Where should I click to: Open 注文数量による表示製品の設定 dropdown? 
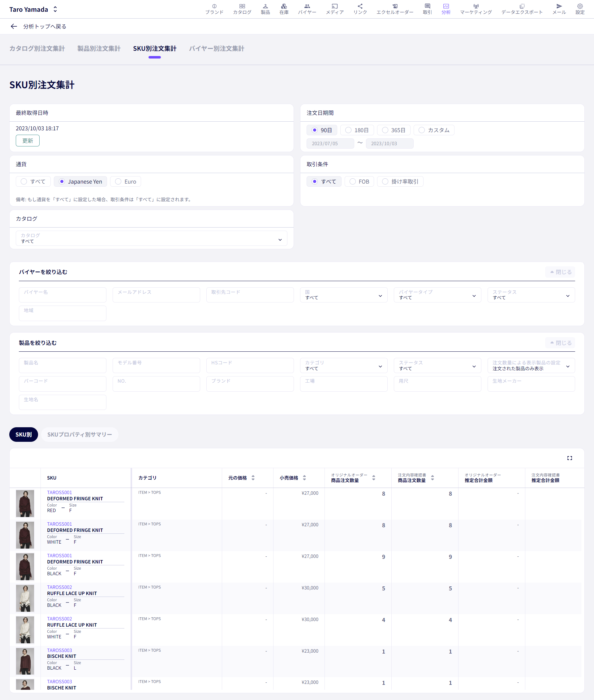(x=531, y=366)
